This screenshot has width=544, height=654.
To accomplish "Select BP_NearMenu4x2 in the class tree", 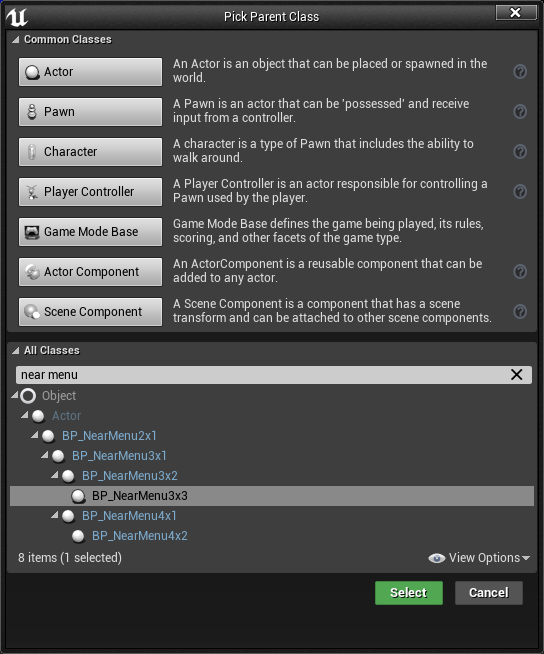I will (x=139, y=536).
